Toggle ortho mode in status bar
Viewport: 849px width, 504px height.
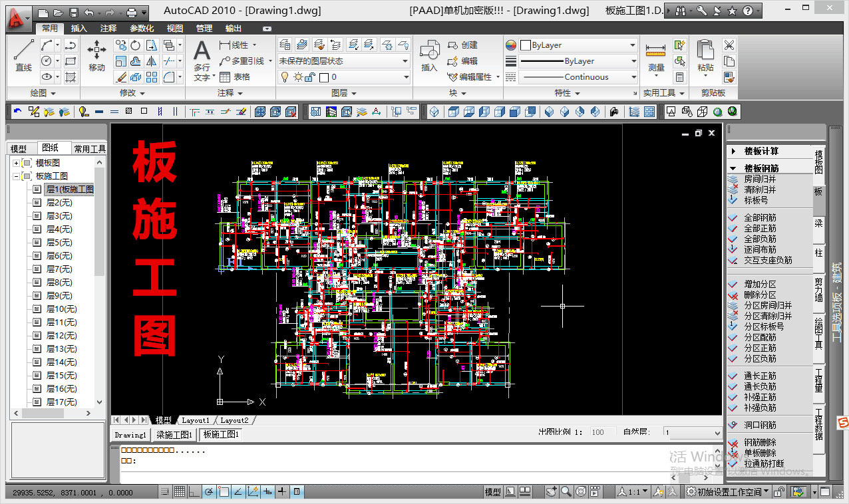point(194,492)
